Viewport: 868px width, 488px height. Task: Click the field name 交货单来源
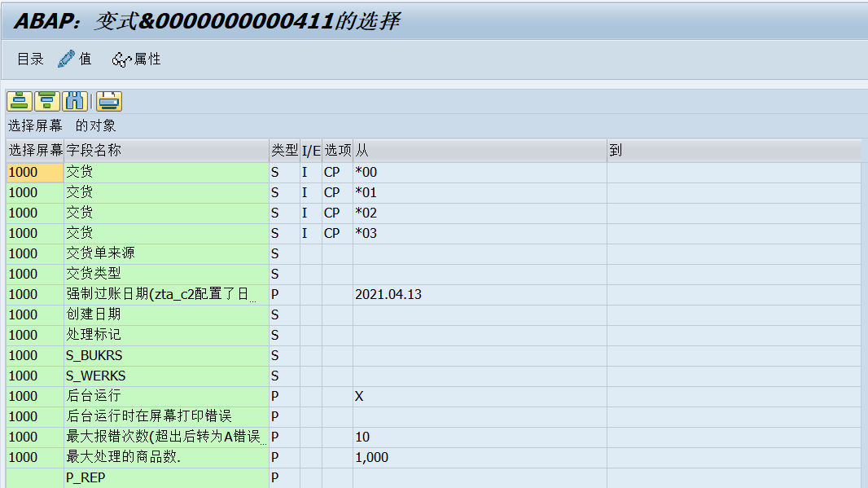pos(100,253)
